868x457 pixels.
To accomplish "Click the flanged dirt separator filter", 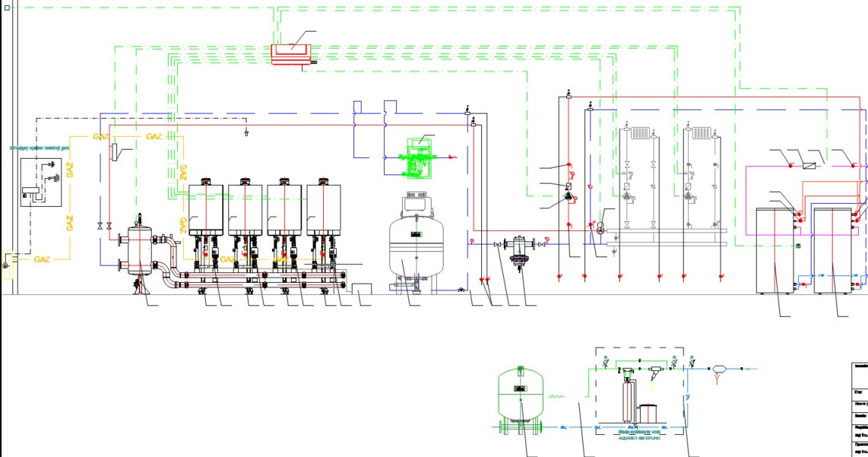I will 520,248.
